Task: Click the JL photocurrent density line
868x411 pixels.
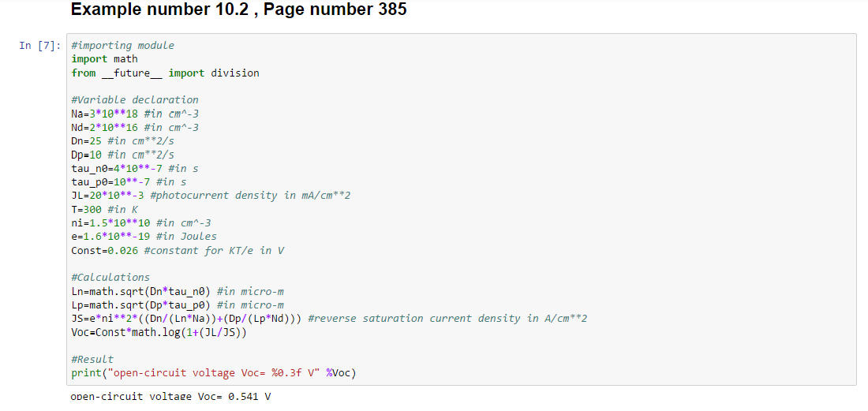Action: click(210, 195)
